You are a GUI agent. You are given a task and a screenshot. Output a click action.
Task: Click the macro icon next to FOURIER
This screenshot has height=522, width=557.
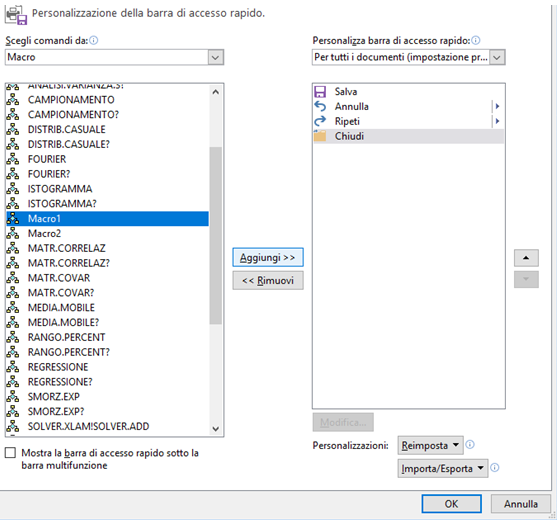(x=13, y=159)
